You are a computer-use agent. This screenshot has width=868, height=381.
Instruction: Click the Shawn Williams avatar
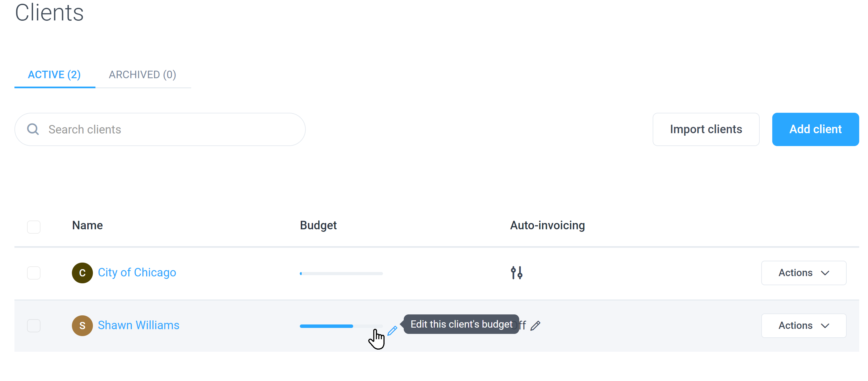click(x=82, y=325)
